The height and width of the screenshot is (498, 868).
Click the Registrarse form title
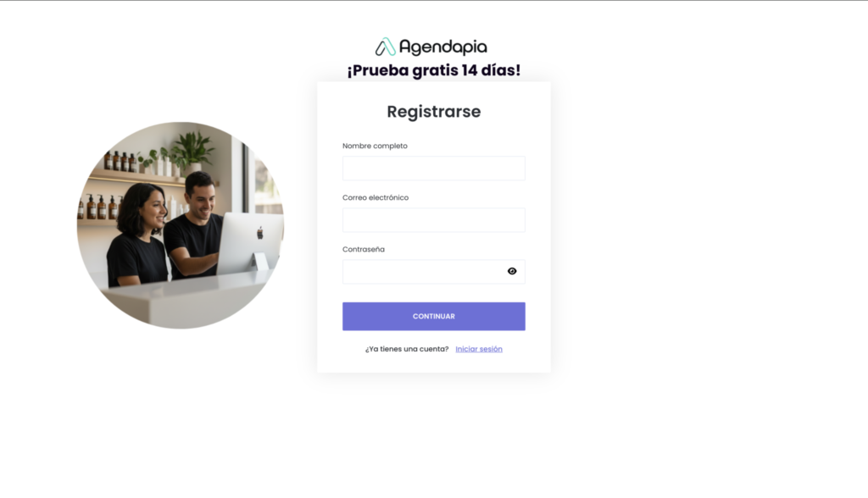pyautogui.click(x=433, y=111)
